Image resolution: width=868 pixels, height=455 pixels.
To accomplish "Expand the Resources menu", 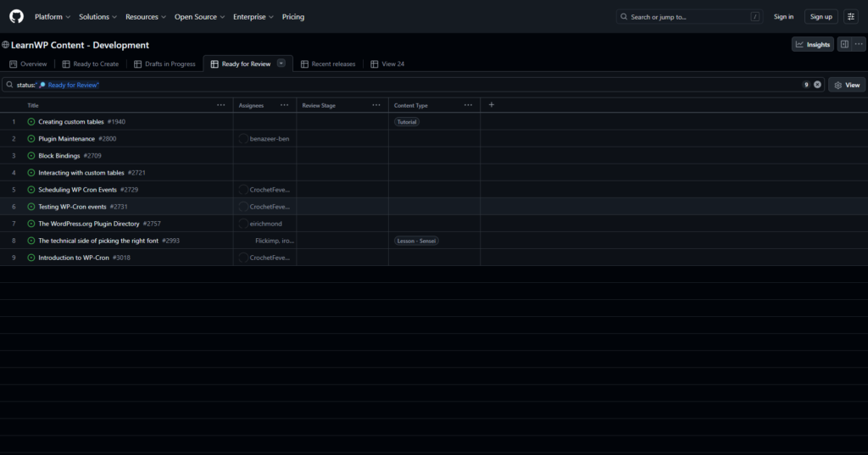I will (145, 17).
